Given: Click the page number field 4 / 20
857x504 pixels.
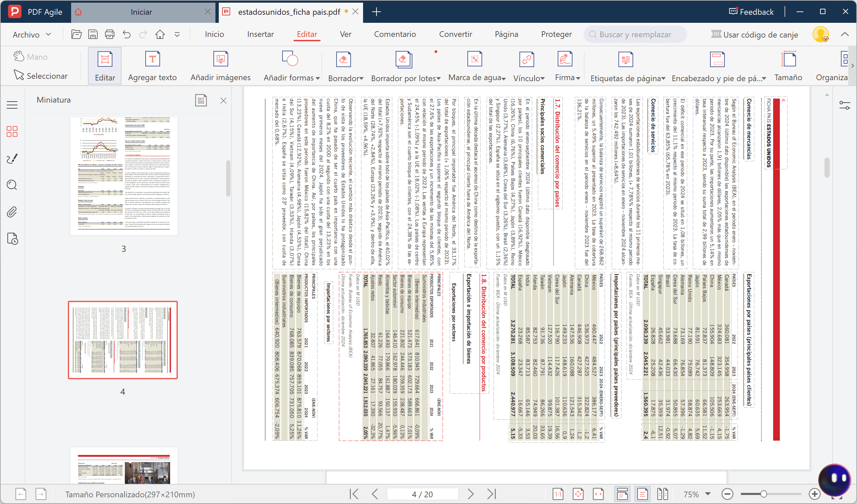Looking at the screenshot, I should (422, 494).
